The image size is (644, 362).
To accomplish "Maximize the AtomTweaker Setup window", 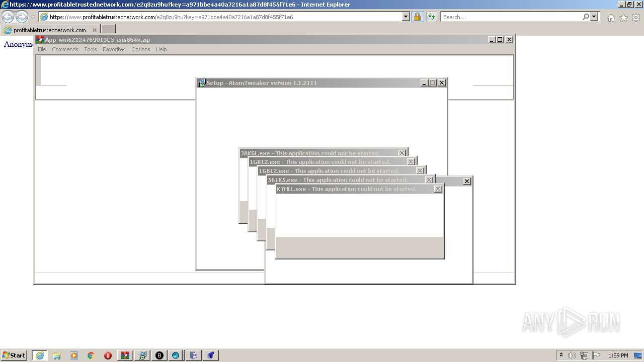I will tap(433, 83).
